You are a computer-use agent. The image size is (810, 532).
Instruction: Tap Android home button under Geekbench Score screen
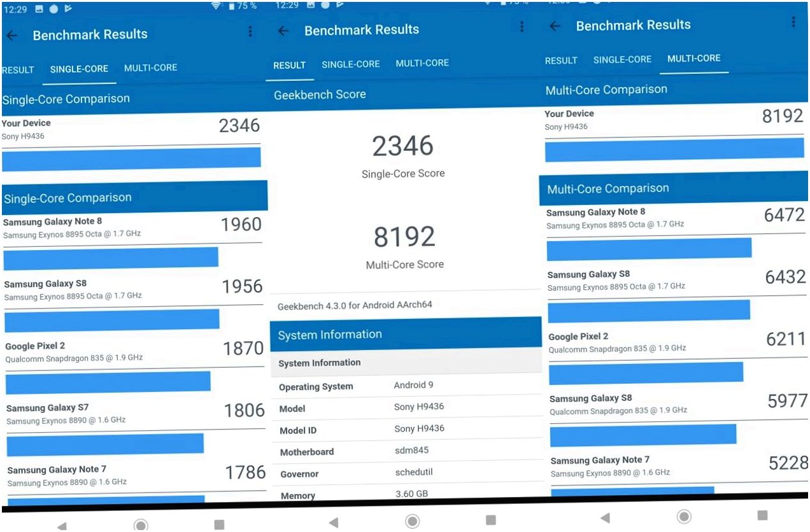click(413, 522)
